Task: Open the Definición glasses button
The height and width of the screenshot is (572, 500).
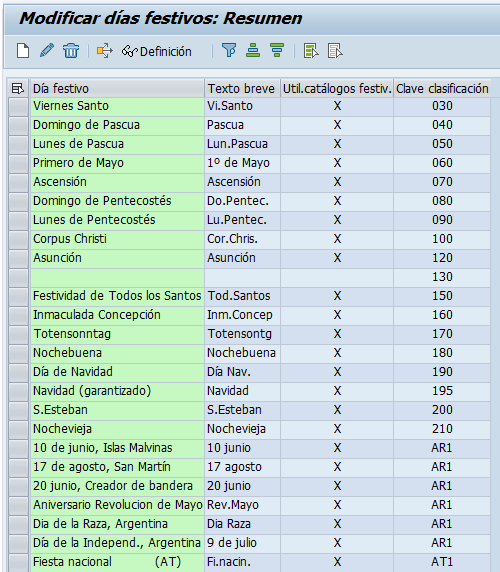Action: pos(156,51)
